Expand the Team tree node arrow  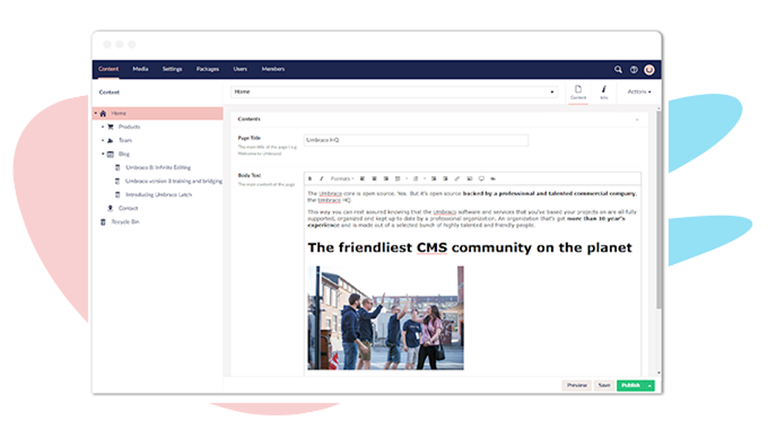tap(103, 141)
